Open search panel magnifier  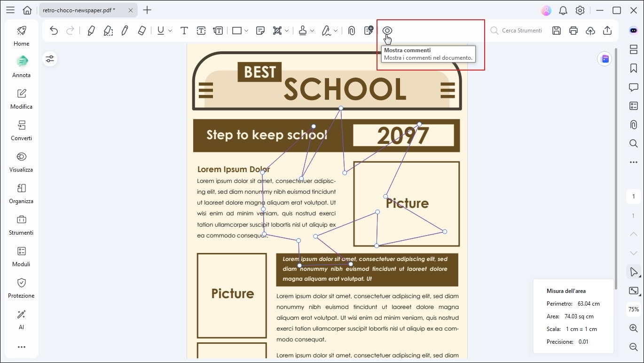634,143
